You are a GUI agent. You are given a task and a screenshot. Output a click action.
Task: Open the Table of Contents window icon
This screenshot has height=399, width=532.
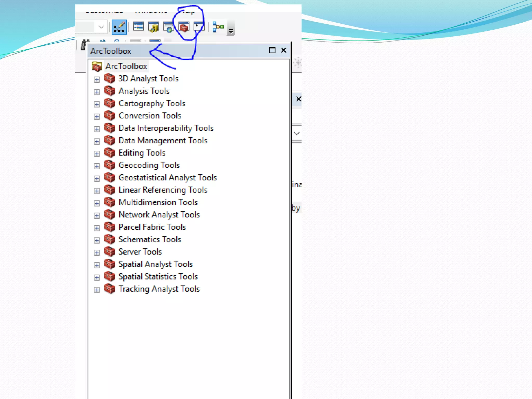138,27
